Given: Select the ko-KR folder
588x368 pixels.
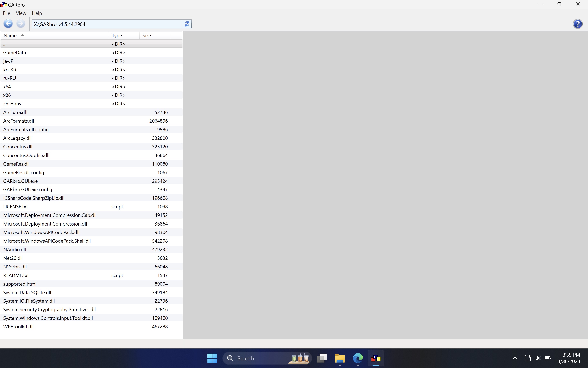Looking at the screenshot, I should (91, 70).
